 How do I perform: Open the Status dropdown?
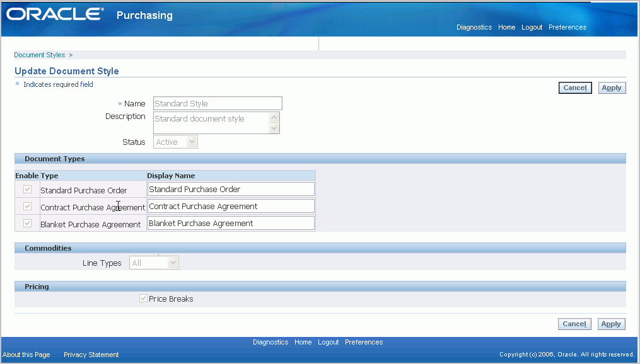[175, 142]
